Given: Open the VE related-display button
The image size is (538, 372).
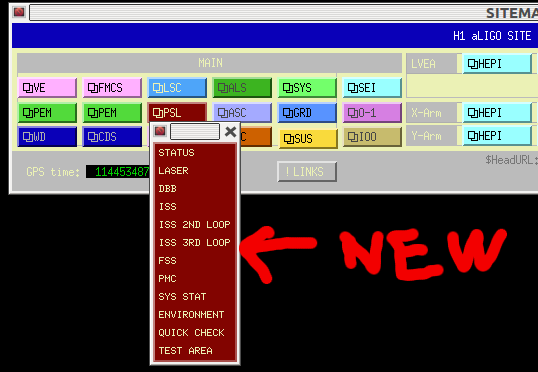Looking at the screenshot, I should (47, 88).
